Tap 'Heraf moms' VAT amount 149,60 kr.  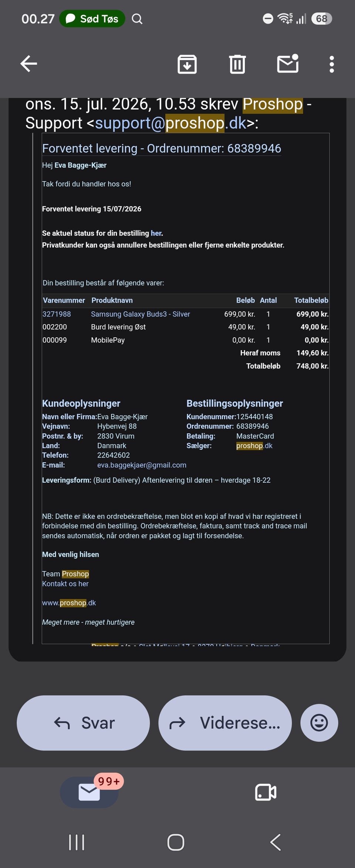[312, 353]
